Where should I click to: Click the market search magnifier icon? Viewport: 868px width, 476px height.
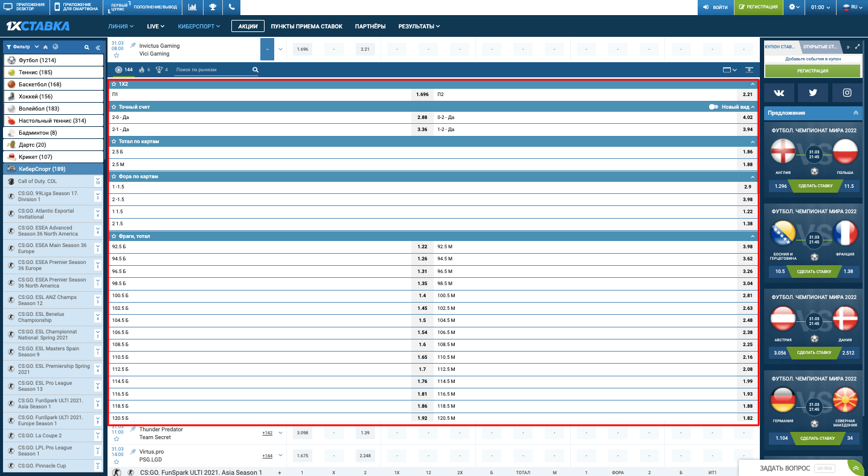[x=256, y=69]
